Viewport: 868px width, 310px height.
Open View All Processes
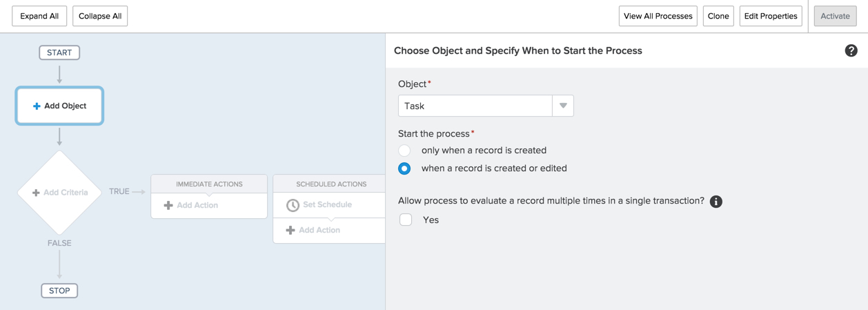click(658, 16)
